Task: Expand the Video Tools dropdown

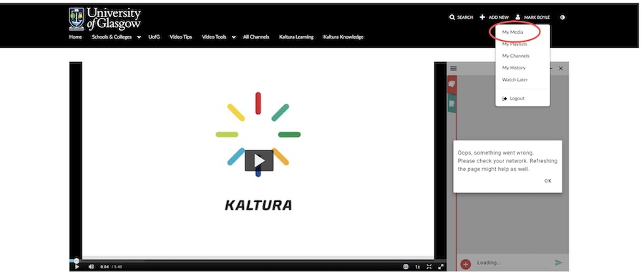Action: point(218,37)
